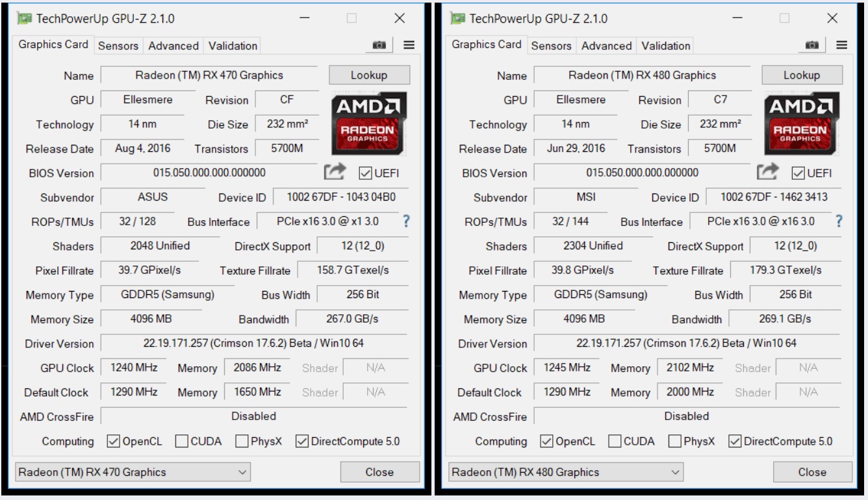Click GPU Clock value 1245 MHz
868x500 pixels.
[x=567, y=368]
